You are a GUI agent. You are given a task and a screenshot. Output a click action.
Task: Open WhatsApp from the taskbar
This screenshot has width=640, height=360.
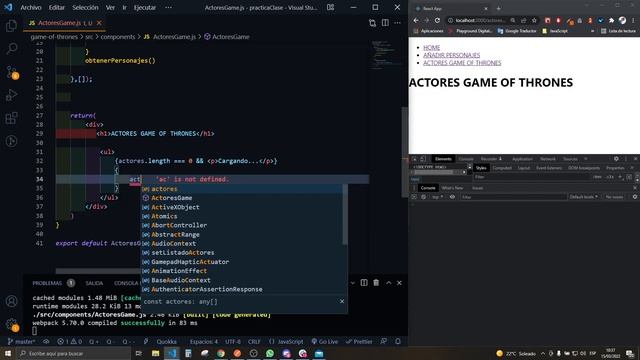[x=270, y=353]
